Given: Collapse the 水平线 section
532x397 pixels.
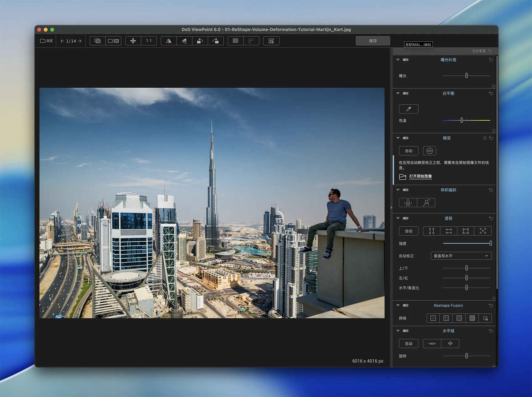Looking at the screenshot, I should pos(398,331).
